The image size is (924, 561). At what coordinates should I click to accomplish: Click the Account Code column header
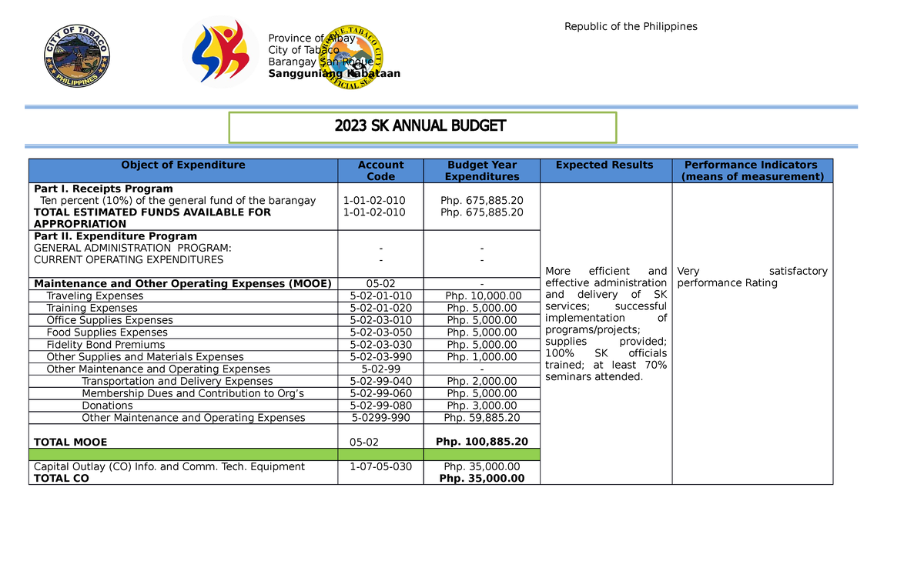click(x=380, y=170)
